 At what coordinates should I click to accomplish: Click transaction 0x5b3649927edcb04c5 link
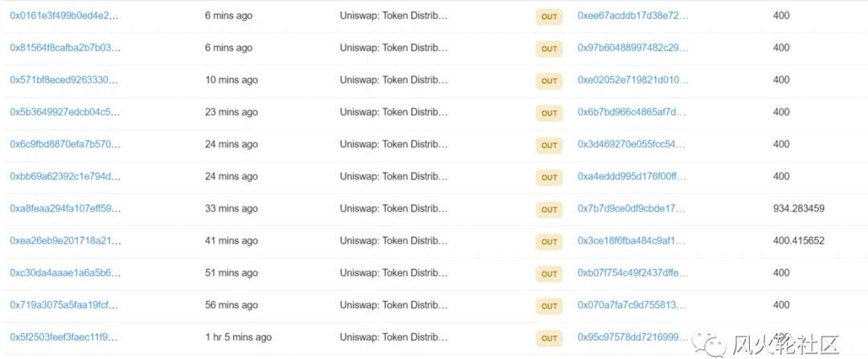(65, 112)
